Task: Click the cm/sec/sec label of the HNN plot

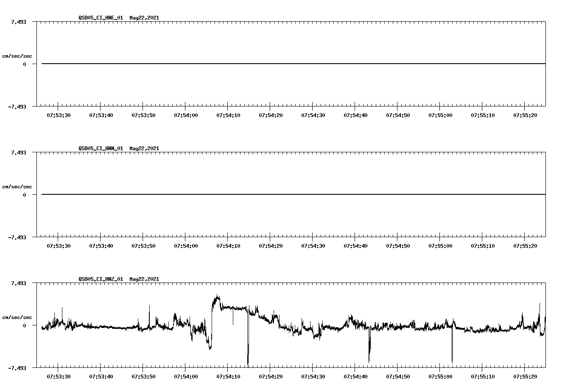Action: point(17,186)
